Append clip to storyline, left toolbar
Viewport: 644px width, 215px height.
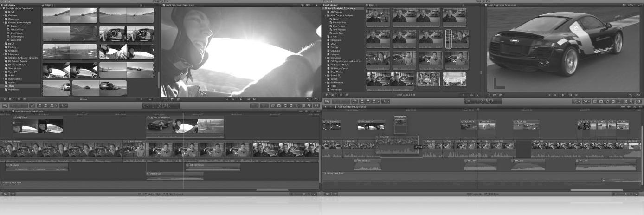click(x=52, y=105)
